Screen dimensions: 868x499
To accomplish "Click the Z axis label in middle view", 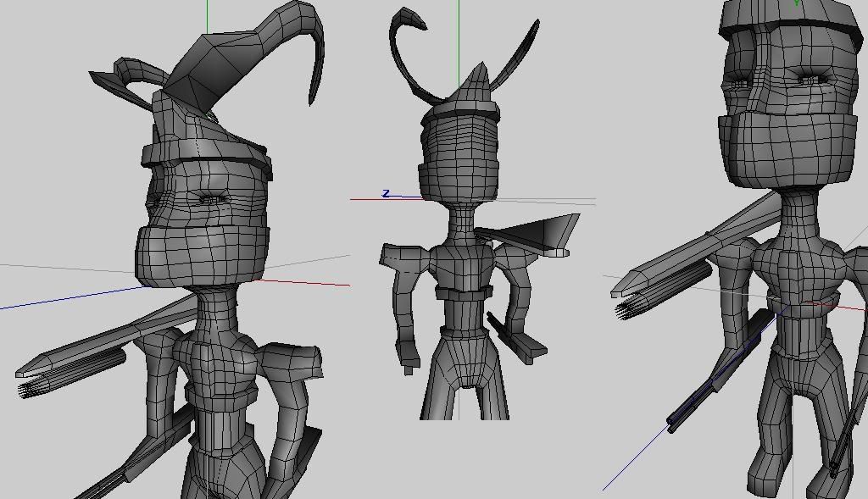I will (386, 194).
